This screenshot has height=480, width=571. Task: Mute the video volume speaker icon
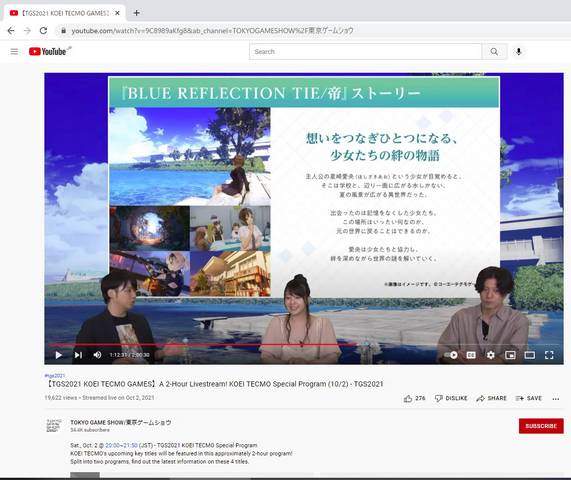click(97, 355)
